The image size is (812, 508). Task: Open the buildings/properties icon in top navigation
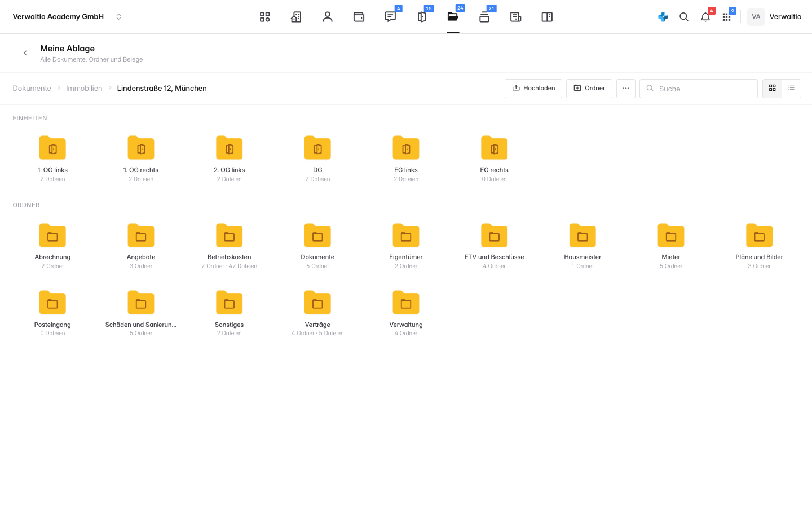(296, 17)
